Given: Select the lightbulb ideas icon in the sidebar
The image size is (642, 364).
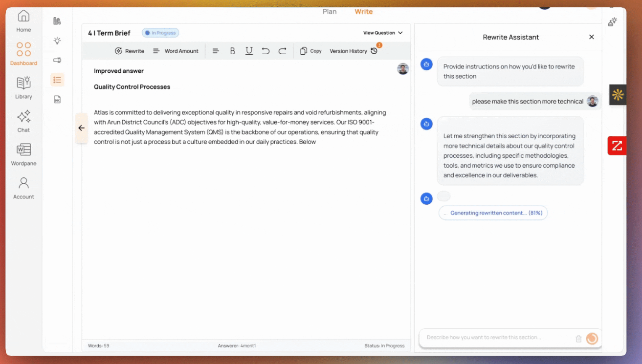Looking at the screenshot, I should [57, 41].
